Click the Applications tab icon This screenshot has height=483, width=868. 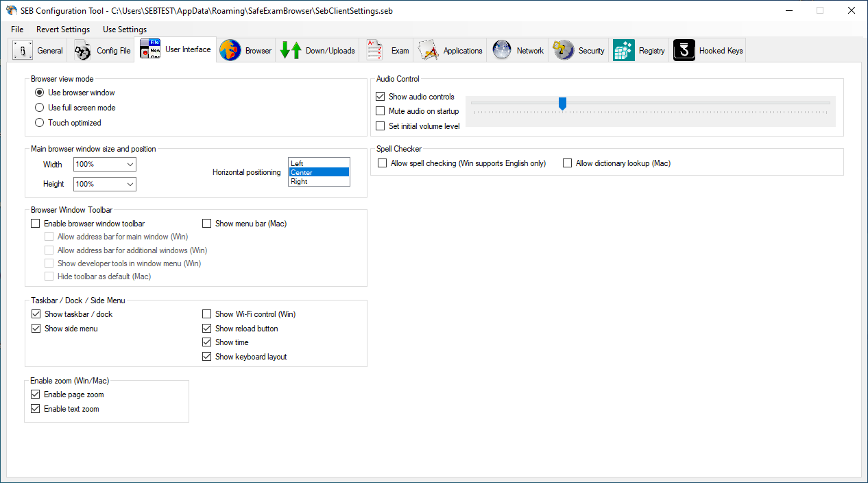tap(429, 50)
